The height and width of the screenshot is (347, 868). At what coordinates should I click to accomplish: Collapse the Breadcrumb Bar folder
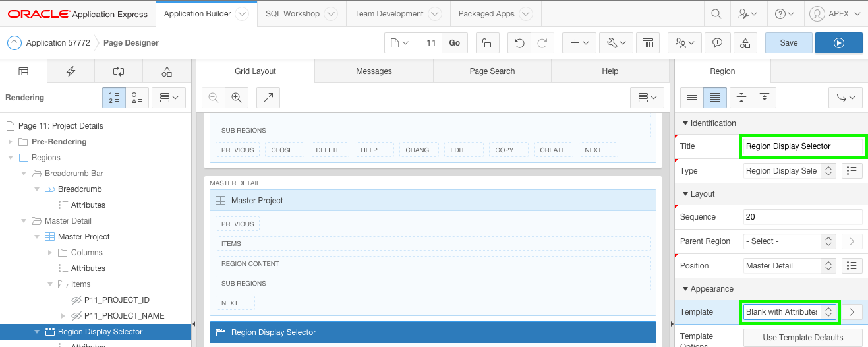(23, 173)
